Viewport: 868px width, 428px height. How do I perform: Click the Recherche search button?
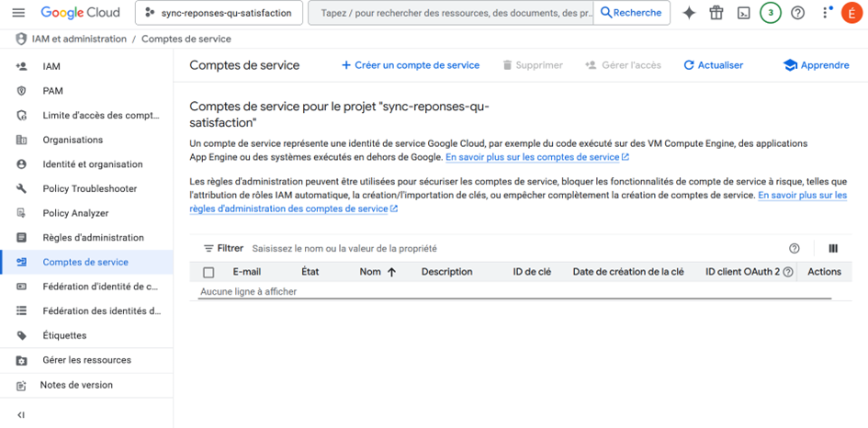631,13
